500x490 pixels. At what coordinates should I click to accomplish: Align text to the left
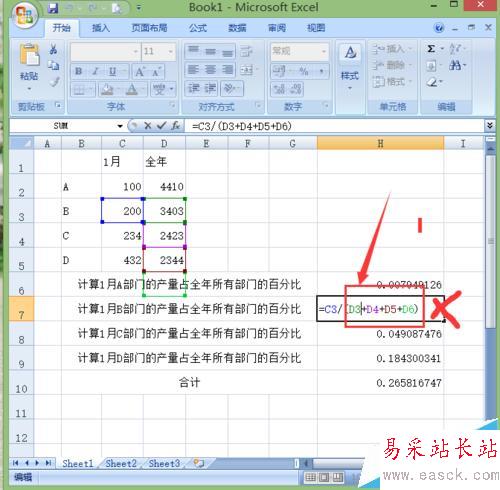coord(193,70)
